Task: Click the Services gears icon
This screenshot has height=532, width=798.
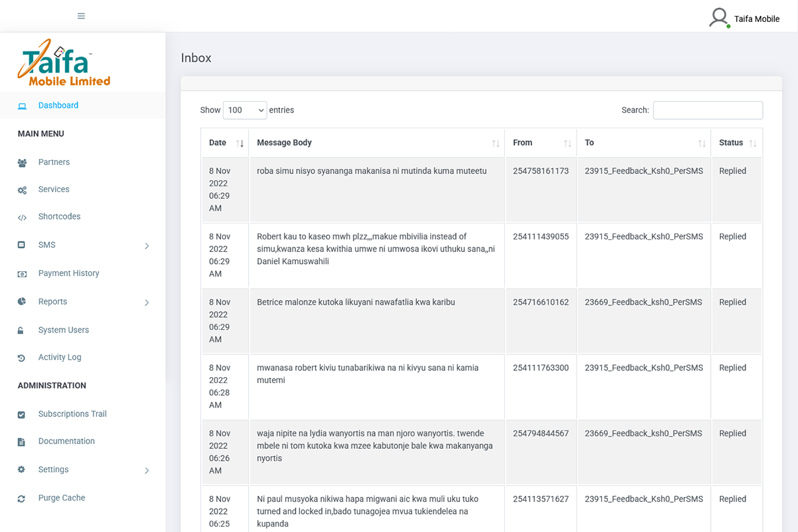Action: pyautogui.click(x=22, y=190)
